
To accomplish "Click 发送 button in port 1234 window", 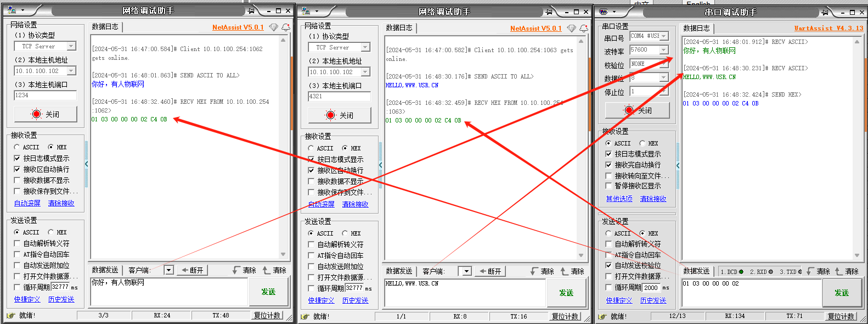I will point(268,292).
